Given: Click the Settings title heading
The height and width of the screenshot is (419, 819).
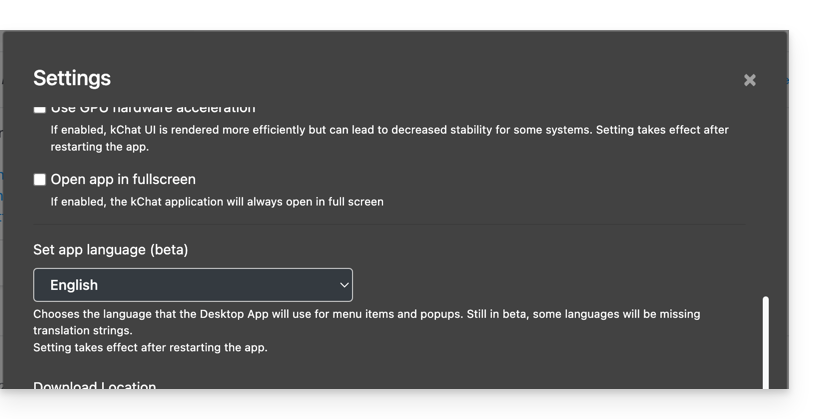Looking at the screenshot, I should 72,78.
